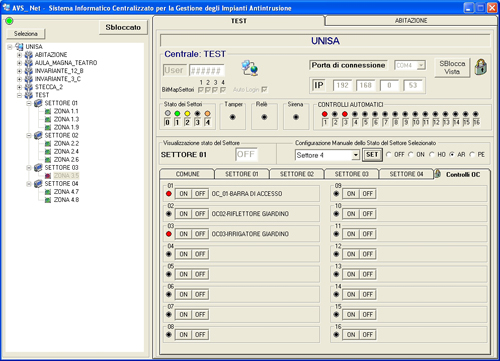Click the yellow sector 2 status light

pos(187,114)
